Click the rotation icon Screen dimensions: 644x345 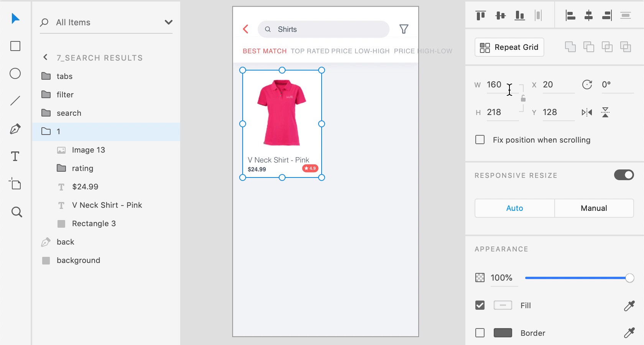click(x=587, y=85)
